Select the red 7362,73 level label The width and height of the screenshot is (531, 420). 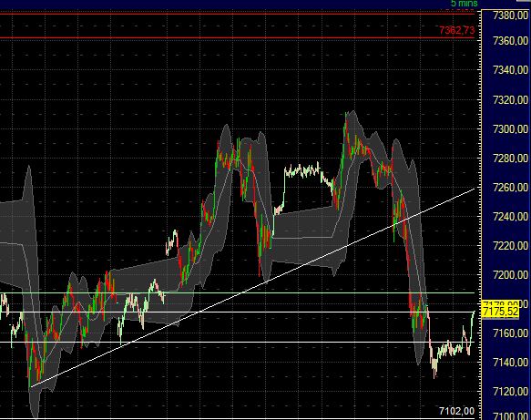(x=456, y=30)
